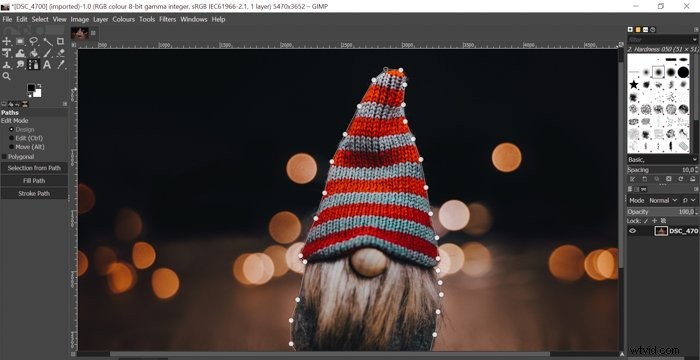700x360 pixels.
Task: Select the Crop tool
Action: coord(61,42)
